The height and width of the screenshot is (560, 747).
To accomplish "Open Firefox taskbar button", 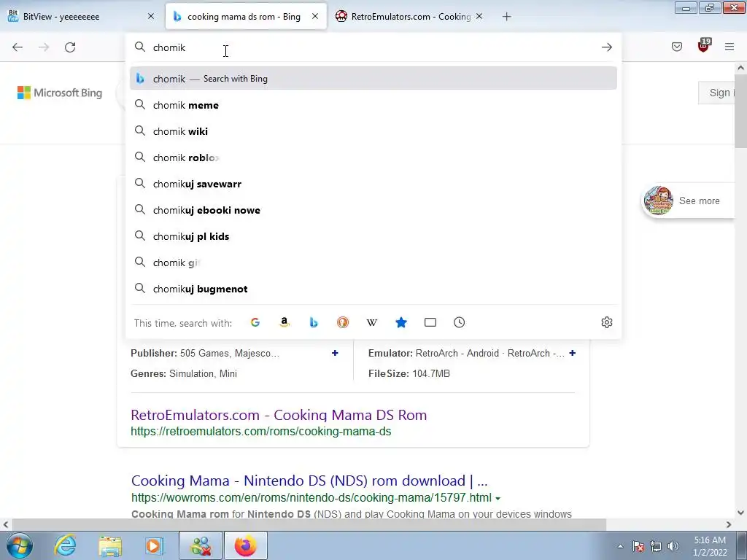I will click(245, 545).
